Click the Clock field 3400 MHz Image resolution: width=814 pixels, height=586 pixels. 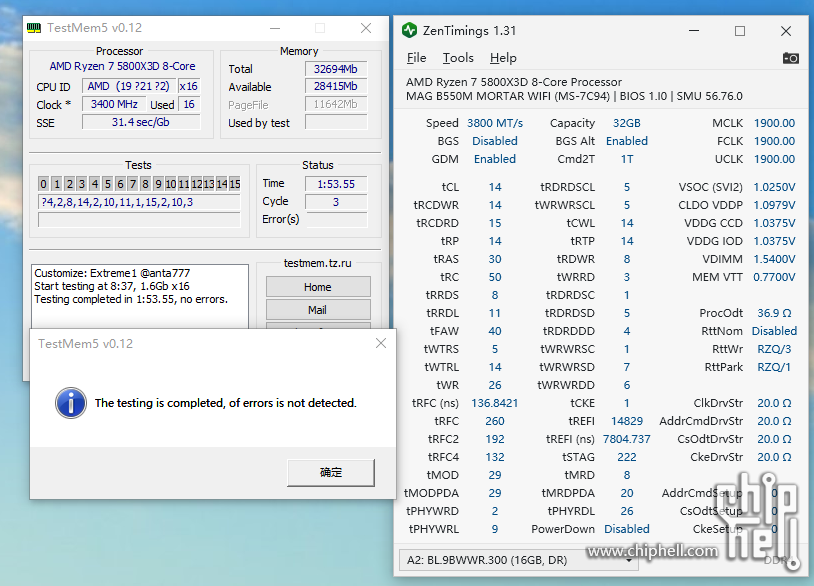tap(114, 104)
